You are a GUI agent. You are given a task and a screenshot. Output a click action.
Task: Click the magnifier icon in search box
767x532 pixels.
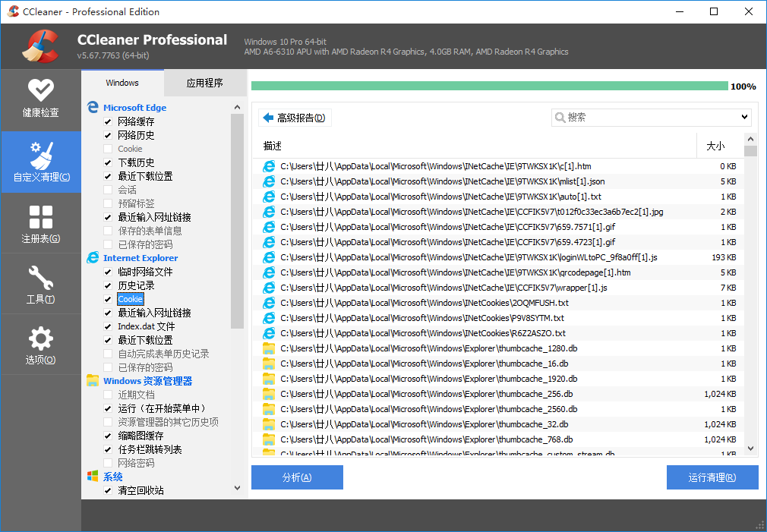point(560,118)
